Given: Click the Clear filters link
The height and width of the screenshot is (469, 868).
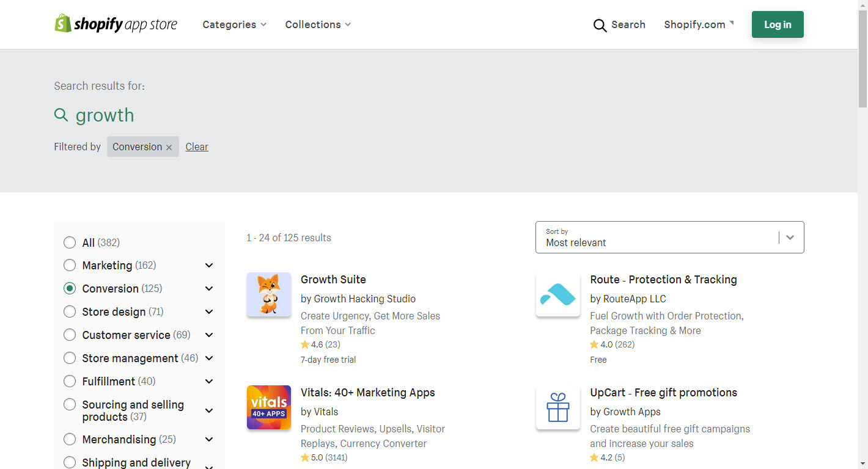Looking at the screenshot, I should [x=197, y=147].
